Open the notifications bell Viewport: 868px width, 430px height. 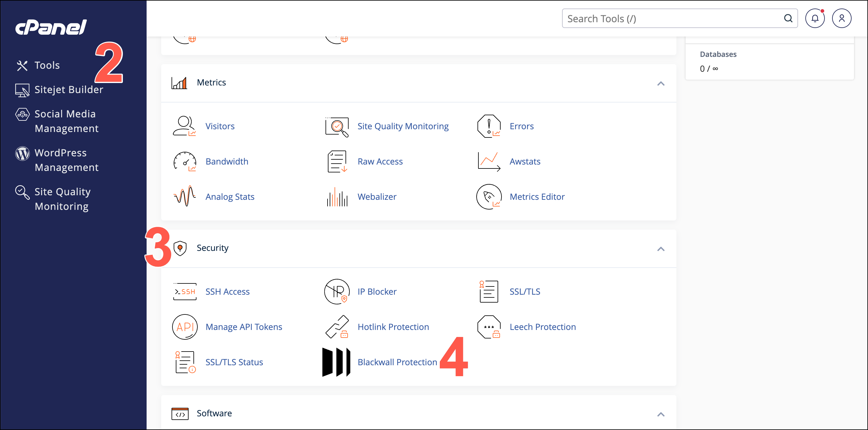[815, 18]
